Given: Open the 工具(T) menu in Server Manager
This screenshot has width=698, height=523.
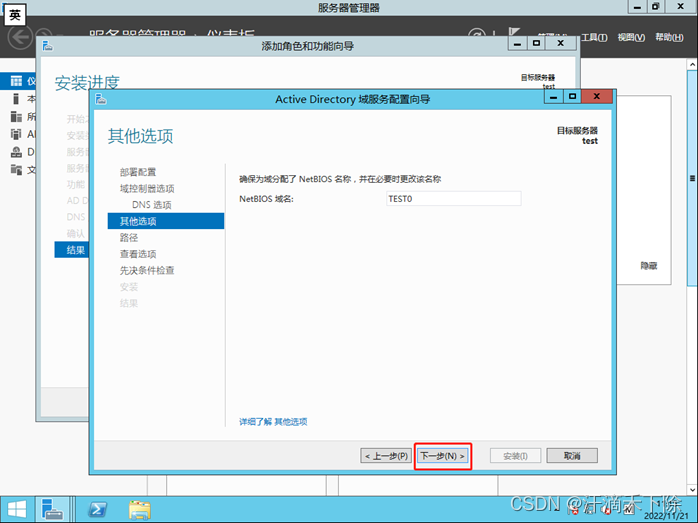Looking at the screenshot, I should (594, 37).
